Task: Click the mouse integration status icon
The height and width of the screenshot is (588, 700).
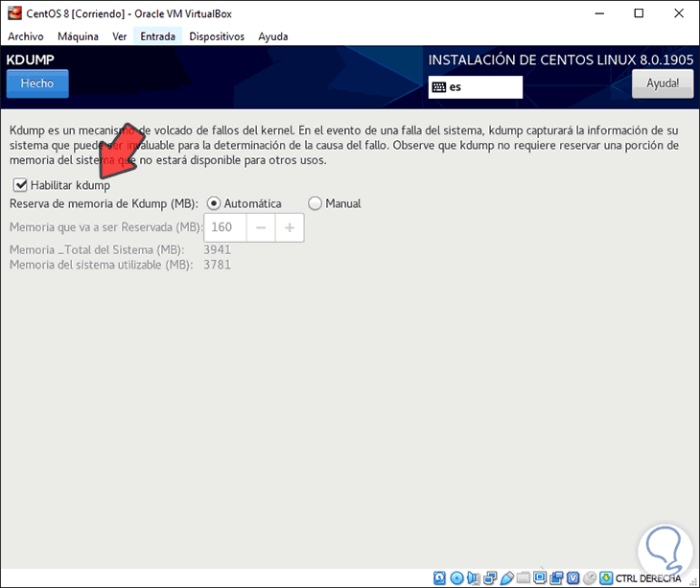Action: tap(590, 578)
